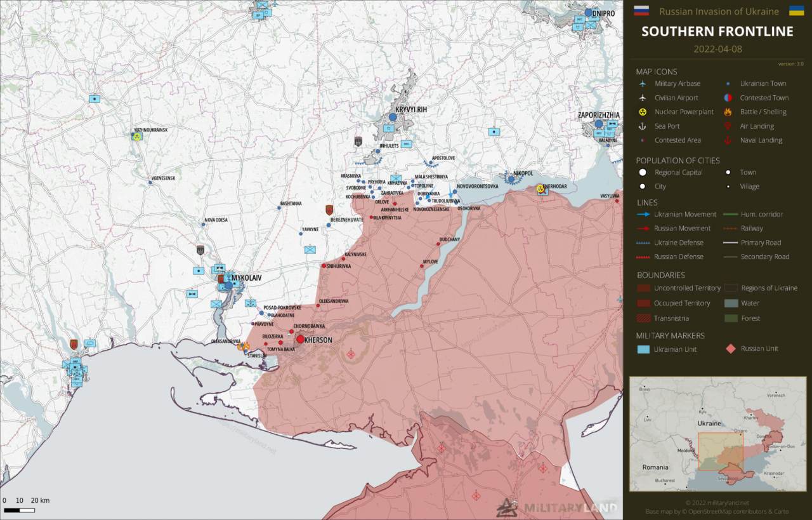Click the 'NOVOVORONTSOVKA' town label

478,186
